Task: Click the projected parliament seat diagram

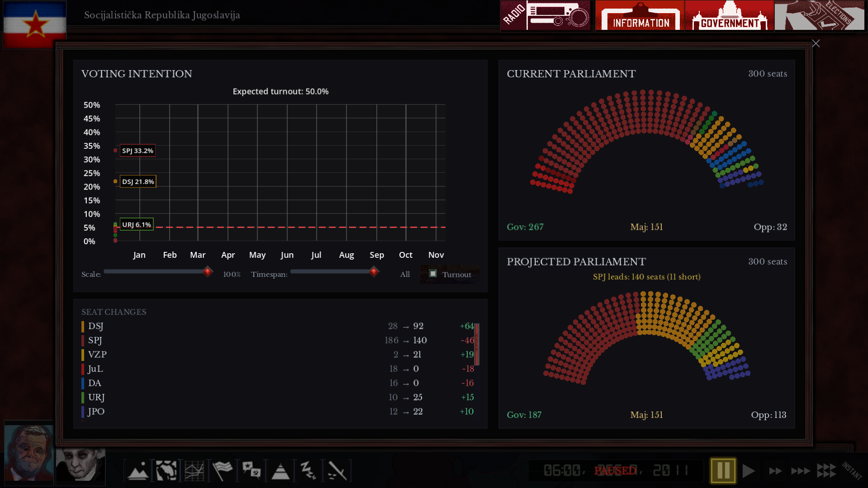Action: [x=647, y=338]
